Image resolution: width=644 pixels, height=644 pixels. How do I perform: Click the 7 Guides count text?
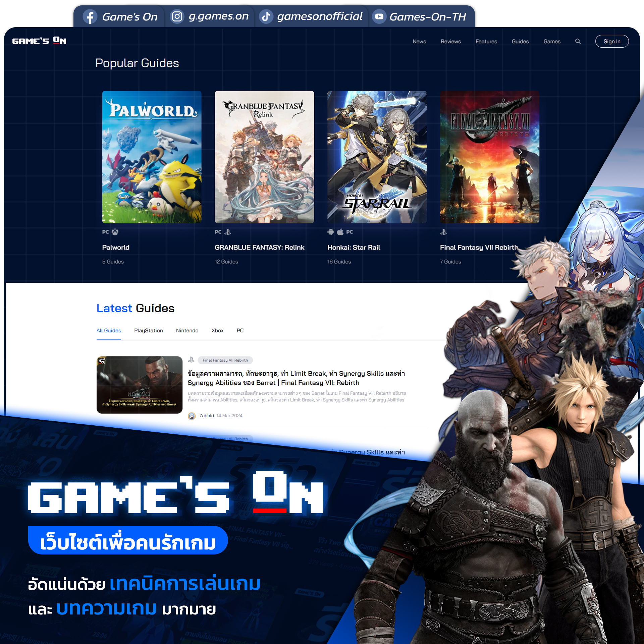450,262
